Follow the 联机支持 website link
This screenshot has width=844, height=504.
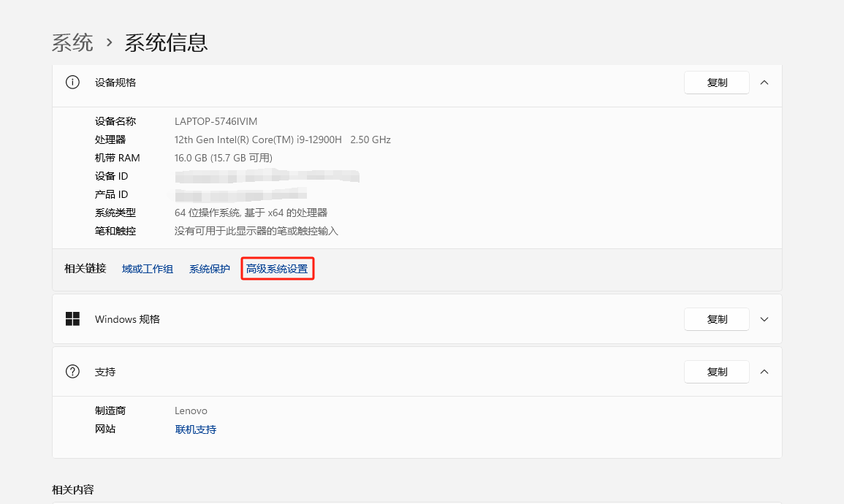point(196,429)
